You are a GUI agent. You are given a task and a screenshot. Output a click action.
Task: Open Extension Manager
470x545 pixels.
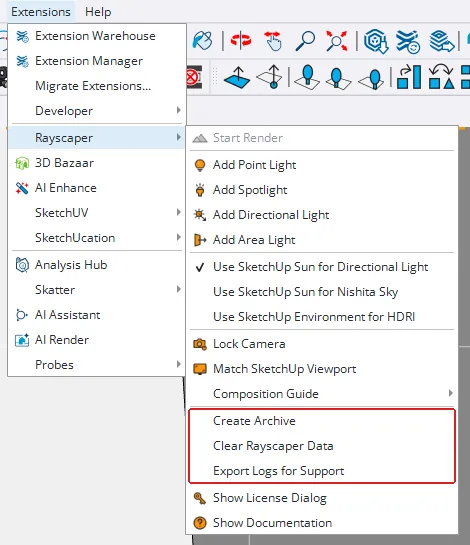tap(97, 61)
